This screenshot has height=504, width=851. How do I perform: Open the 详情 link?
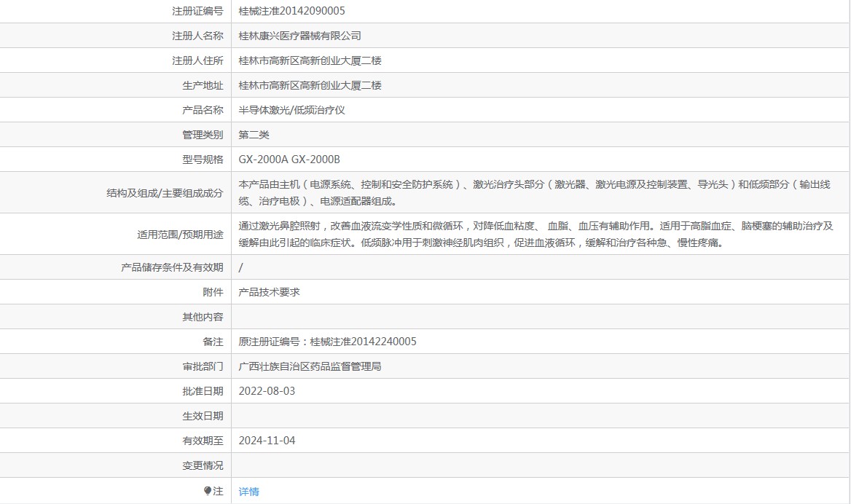click(x=248, y=492)
